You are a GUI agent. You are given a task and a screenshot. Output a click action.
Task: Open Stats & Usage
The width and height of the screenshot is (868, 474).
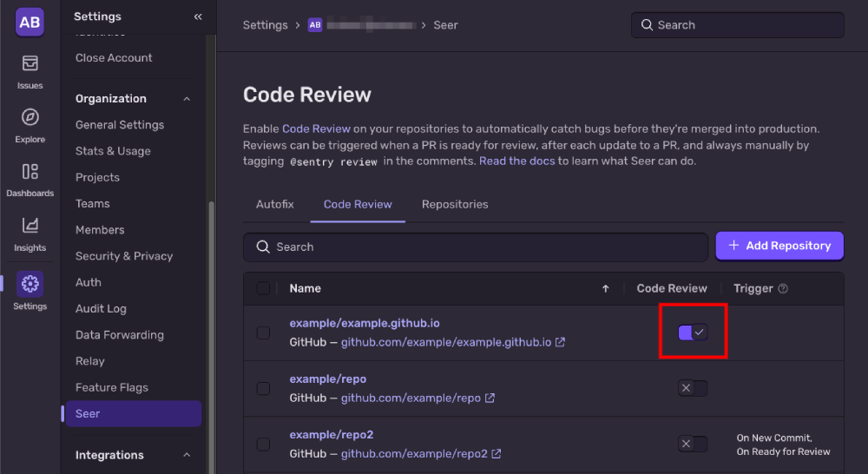pyautogui.click(x=113, y=151)
